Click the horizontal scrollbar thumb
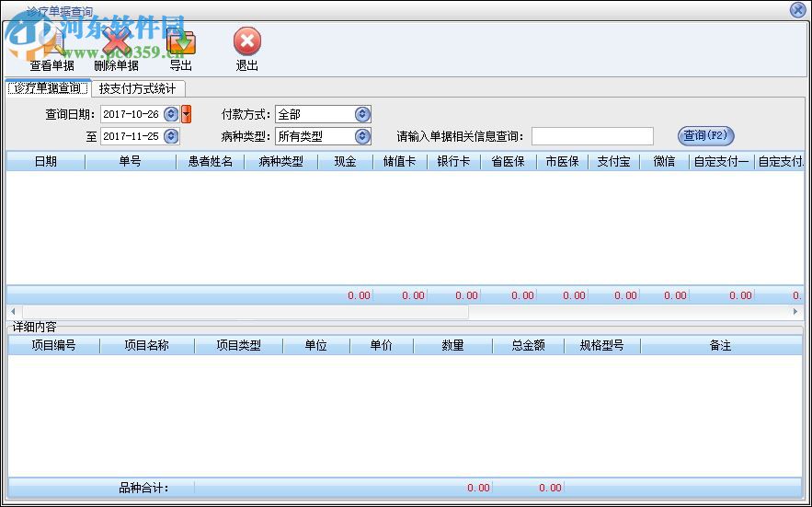812x507 pixels. [x=245, y=312]
